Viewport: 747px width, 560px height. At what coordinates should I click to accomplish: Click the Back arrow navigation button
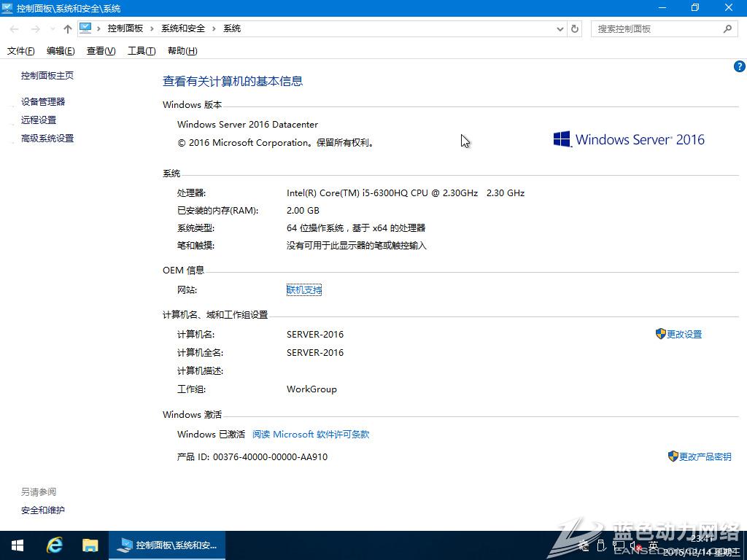coord(15,29)
